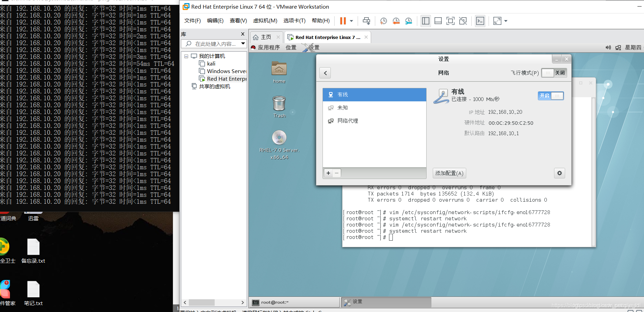The image size is (644, 312).
Task: Switch to Unity mode icon
Action: click(x=463, y=21)
